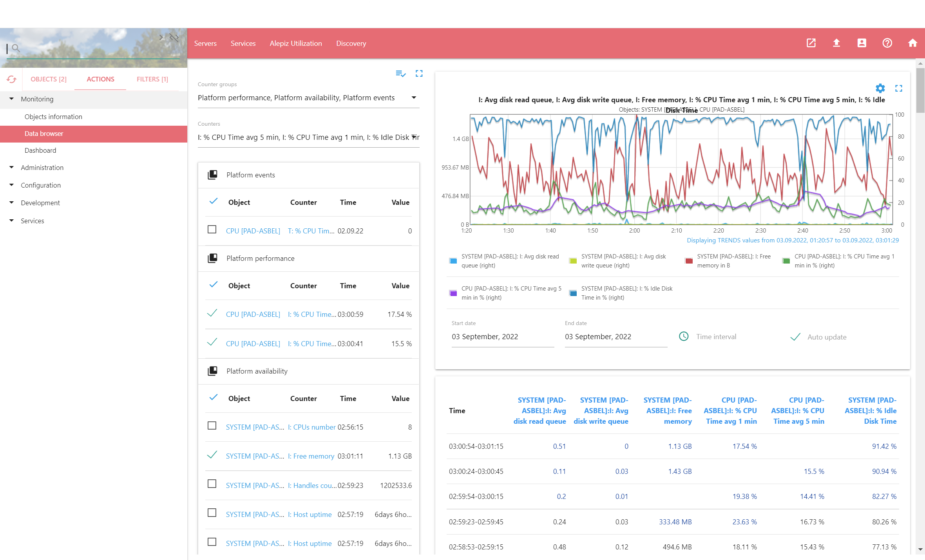The width and height of the screenshot is (925, 560).
Task: Expand the Configuration menu section
Action: (41, 185)
